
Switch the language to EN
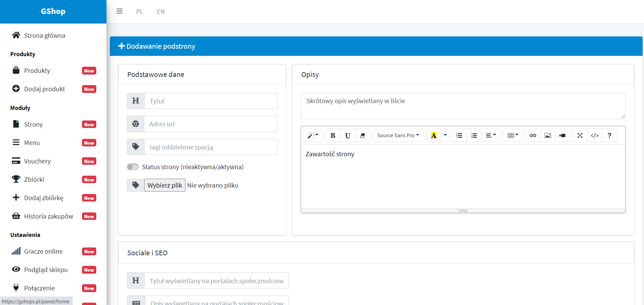[161, 12]
